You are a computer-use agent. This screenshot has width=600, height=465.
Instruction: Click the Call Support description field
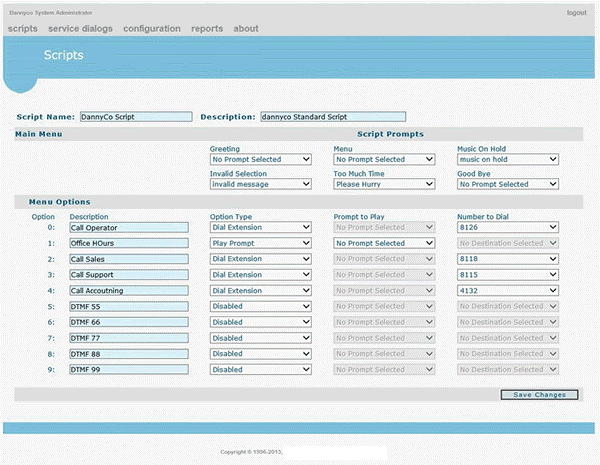(x=129, y=275)
